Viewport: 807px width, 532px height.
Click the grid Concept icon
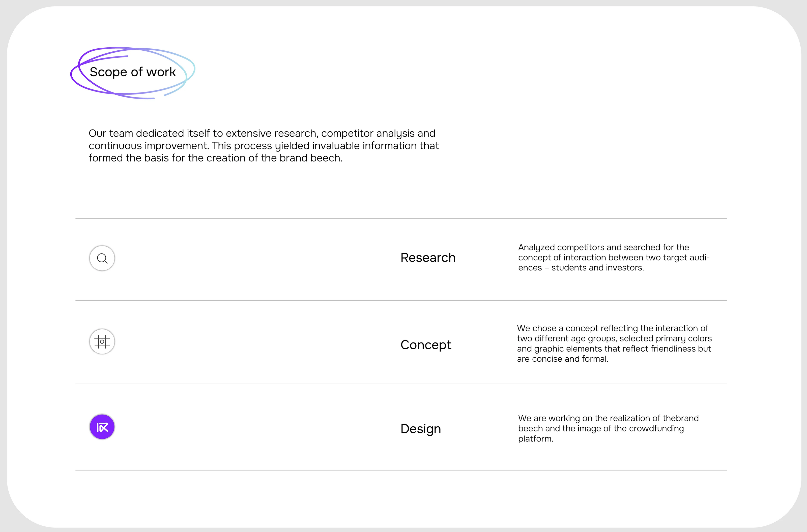tap(102, 341)
